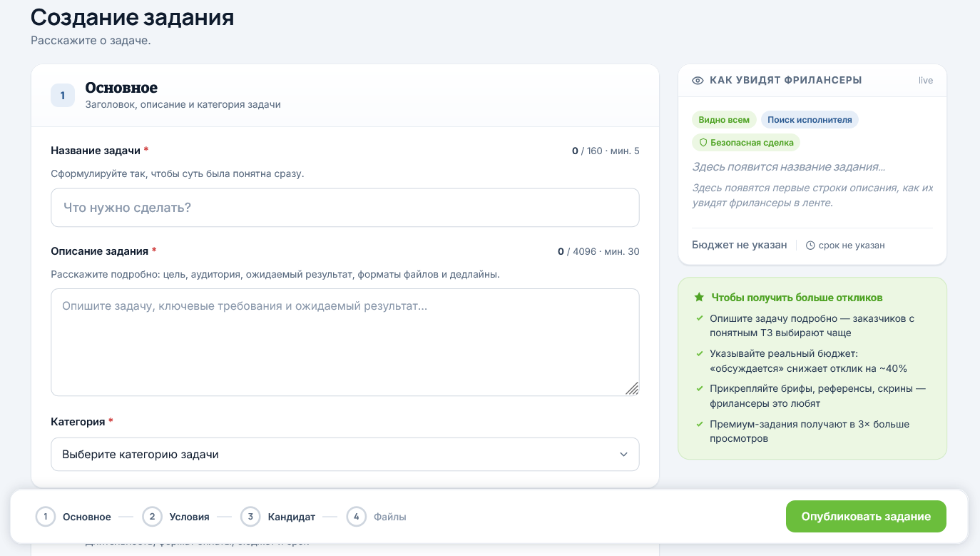Click the step 3 circle in the stepper

(250, 517)
